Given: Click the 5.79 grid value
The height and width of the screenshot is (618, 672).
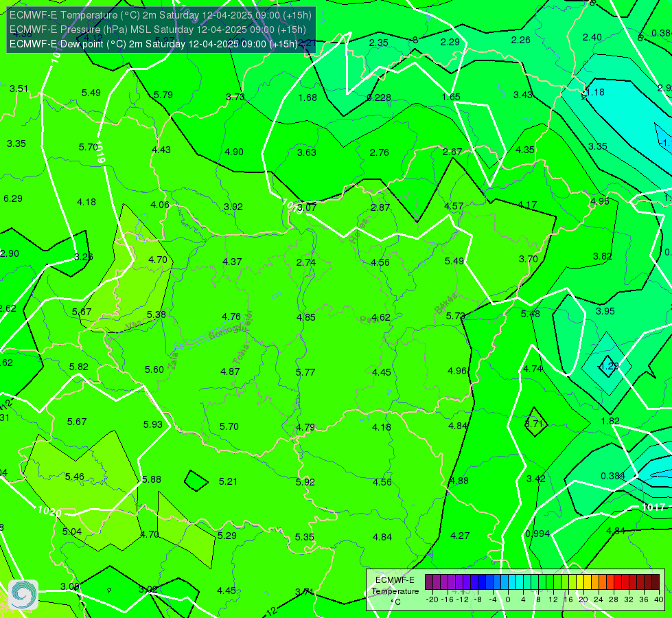Looking at the screenshot, I should coord(163,95).
